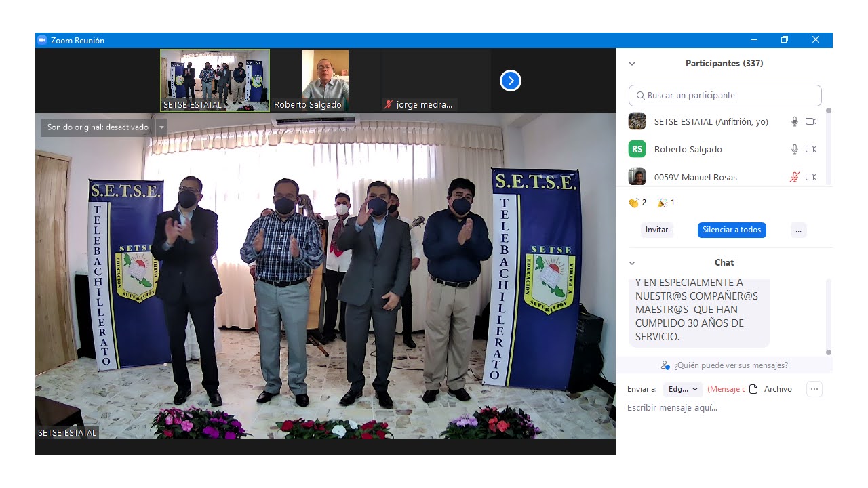This screenshot has width=868, height=488.
Task: Toggle 0059V Manuel Rosas camera icon
Action: (811, 177)
